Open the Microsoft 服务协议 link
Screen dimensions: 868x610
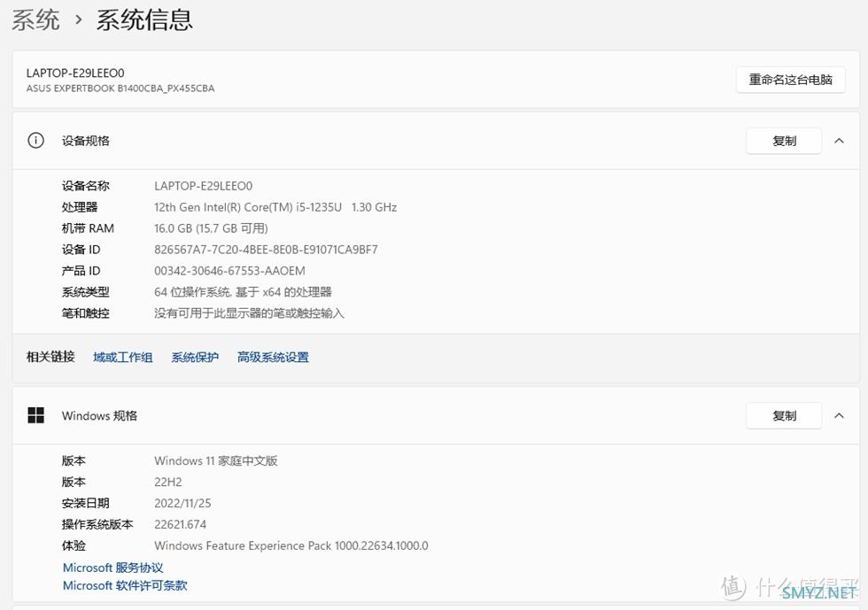click(113, 568)
